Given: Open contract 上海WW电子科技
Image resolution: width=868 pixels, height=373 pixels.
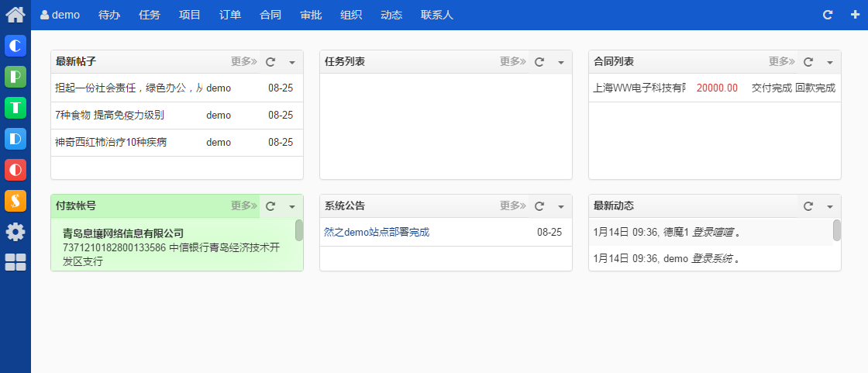Looking at the screenshot, I should pyautogui.click(x=639, y=88).
